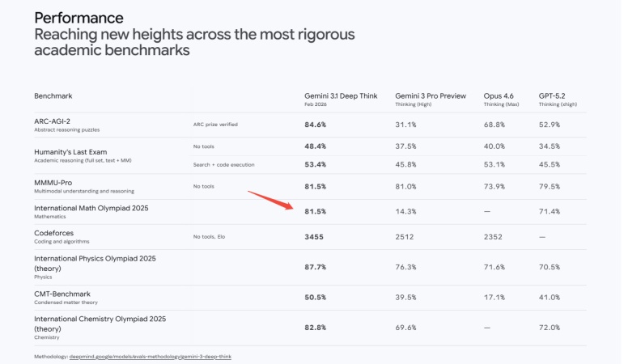Click the 53.1% score
Viewport: 624px width, 364px height.
[495, 165]
